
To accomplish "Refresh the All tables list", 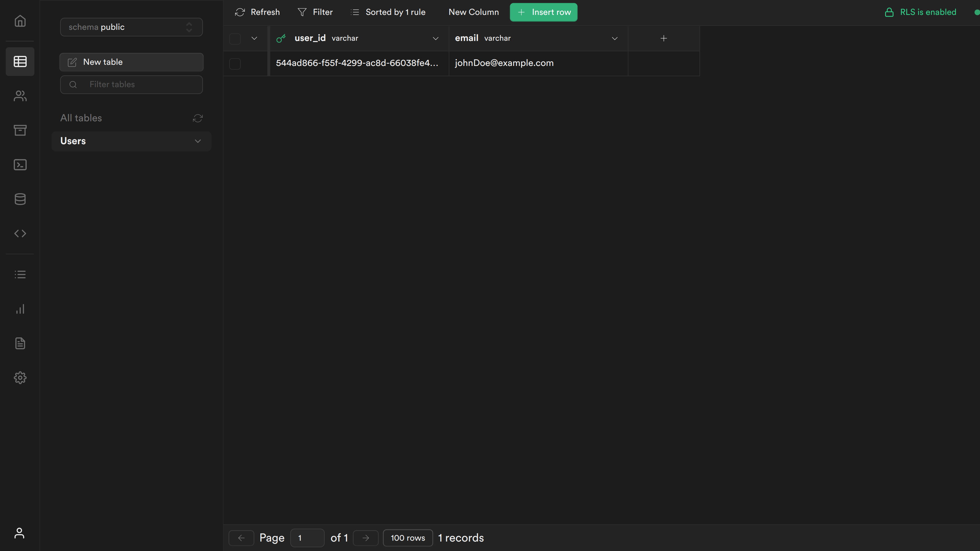I will point(197,118).
